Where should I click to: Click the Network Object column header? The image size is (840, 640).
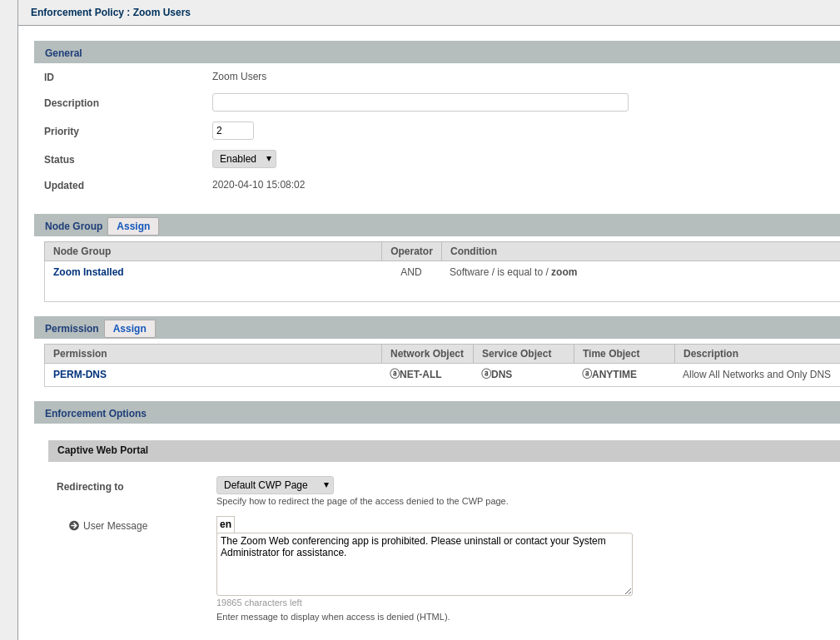[x=427, y=354]
